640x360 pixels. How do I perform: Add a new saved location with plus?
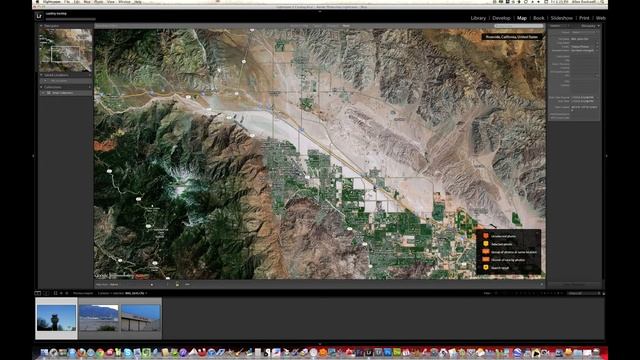[89, 75]
